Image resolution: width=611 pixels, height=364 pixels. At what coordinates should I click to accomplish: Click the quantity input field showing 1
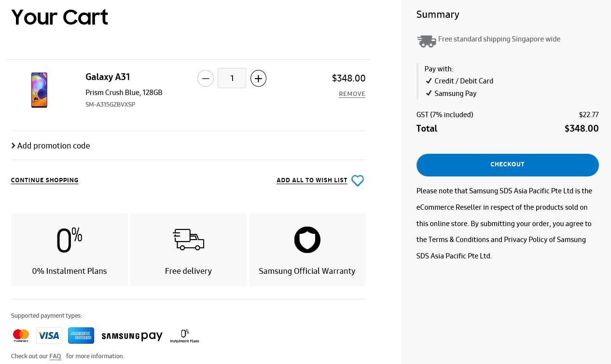tap(232, 78)
